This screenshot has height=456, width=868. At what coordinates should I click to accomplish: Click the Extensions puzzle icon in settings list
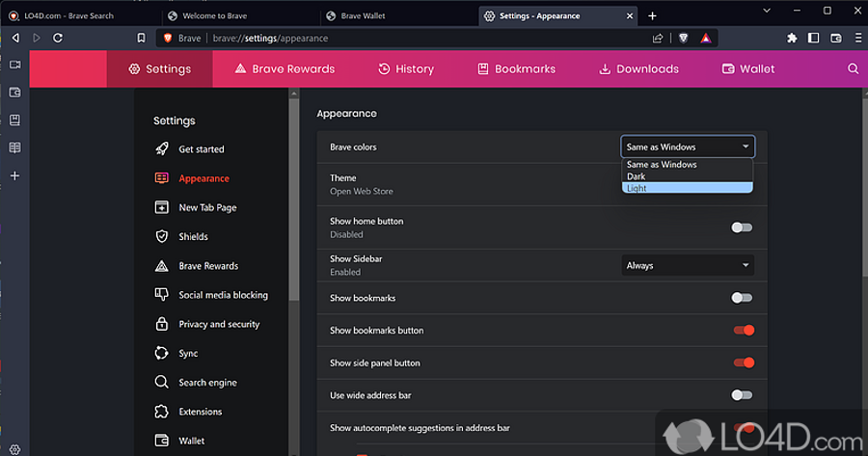162,412
